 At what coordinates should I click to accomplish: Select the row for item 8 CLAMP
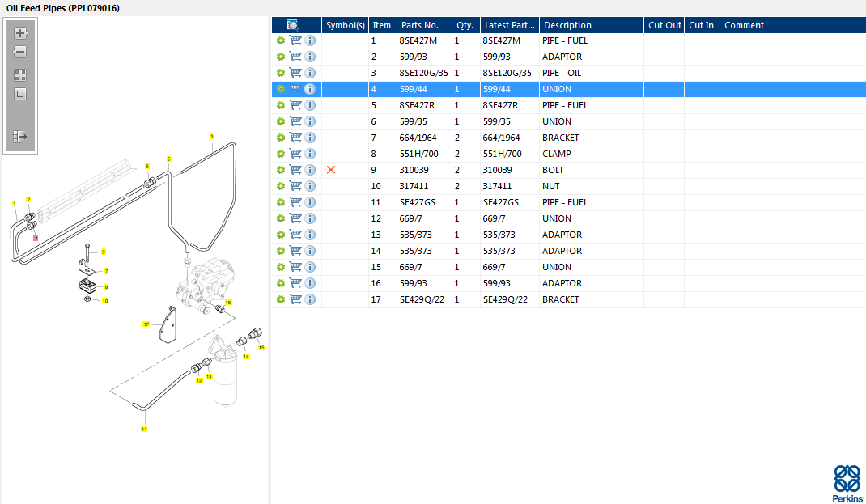click(569, 154)
